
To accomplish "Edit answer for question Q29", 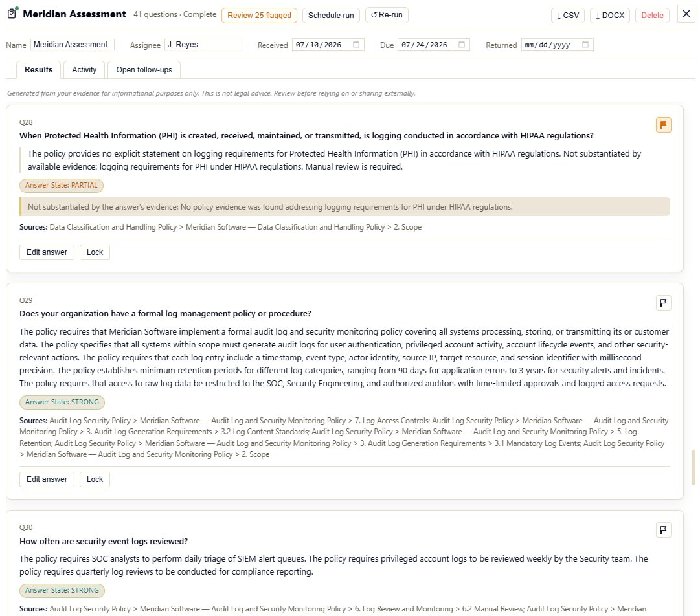I will click(x=47, y=479).
